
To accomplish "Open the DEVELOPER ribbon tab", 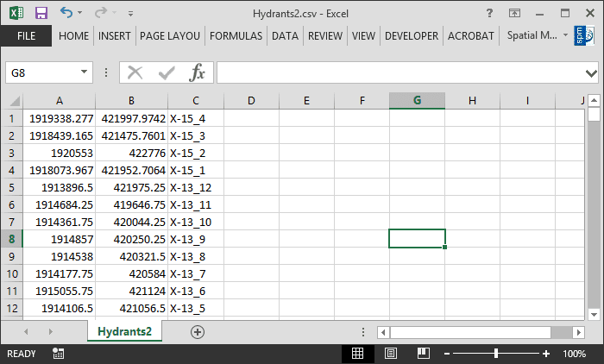I will tap(411, 35).
